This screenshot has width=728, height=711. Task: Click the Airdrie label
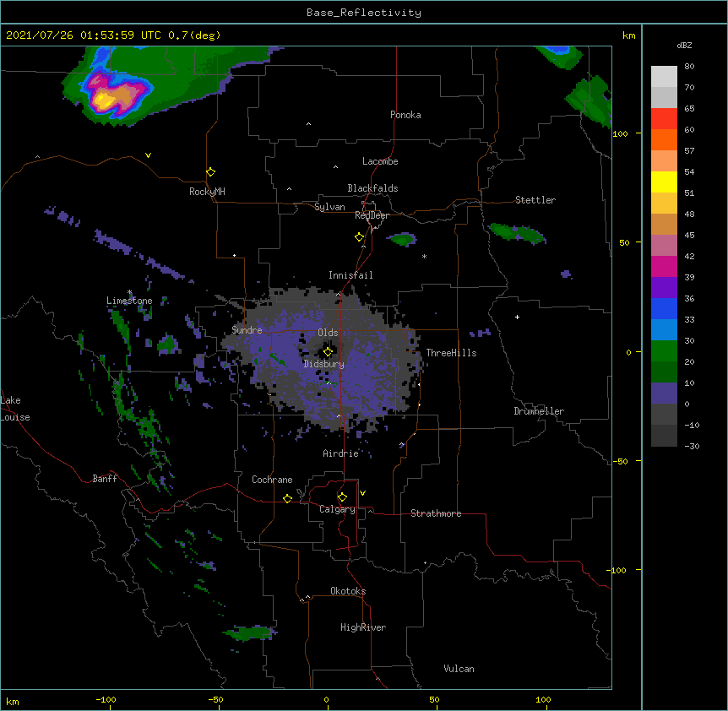pos(341,453)
